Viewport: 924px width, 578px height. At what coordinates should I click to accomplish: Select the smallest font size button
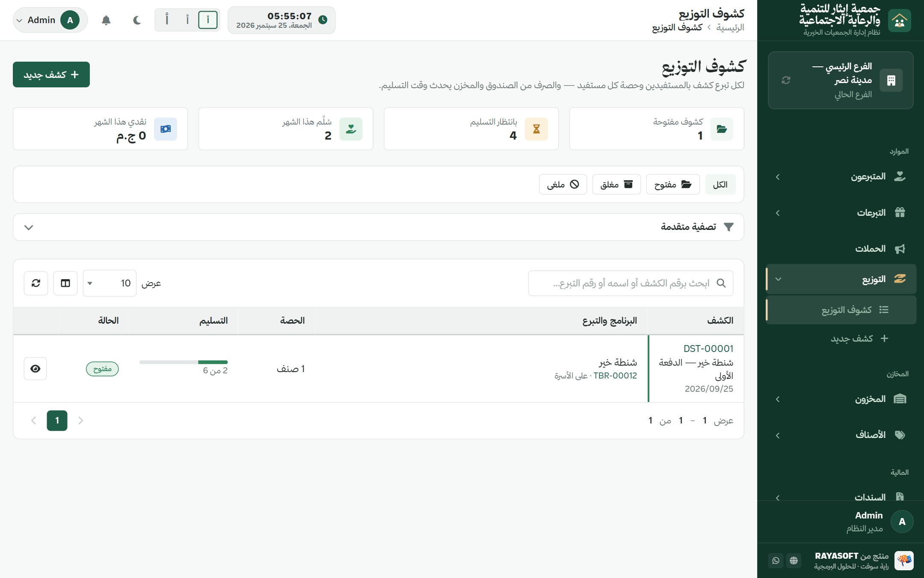click(x=208, y=20)
